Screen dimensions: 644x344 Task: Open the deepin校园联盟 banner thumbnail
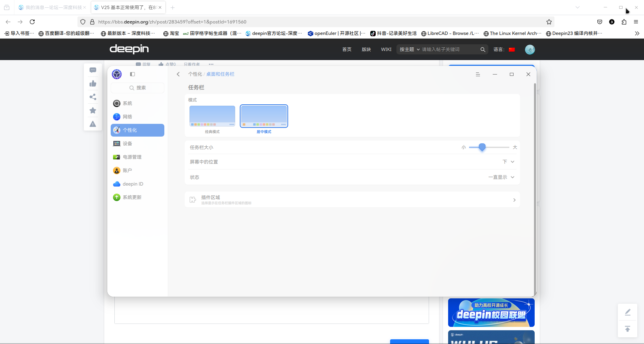[x=491, y=313]
